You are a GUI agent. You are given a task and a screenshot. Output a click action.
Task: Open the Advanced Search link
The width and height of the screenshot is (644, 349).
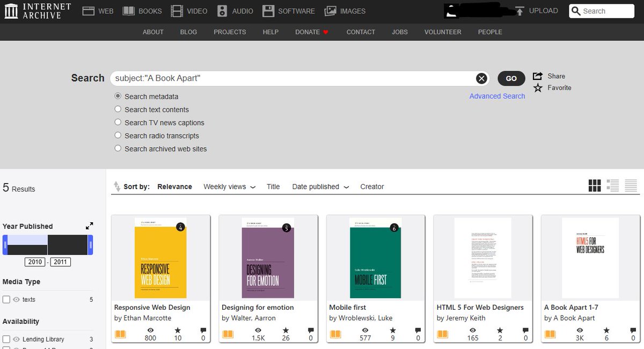pyautogui.click(x=497, y=96)
